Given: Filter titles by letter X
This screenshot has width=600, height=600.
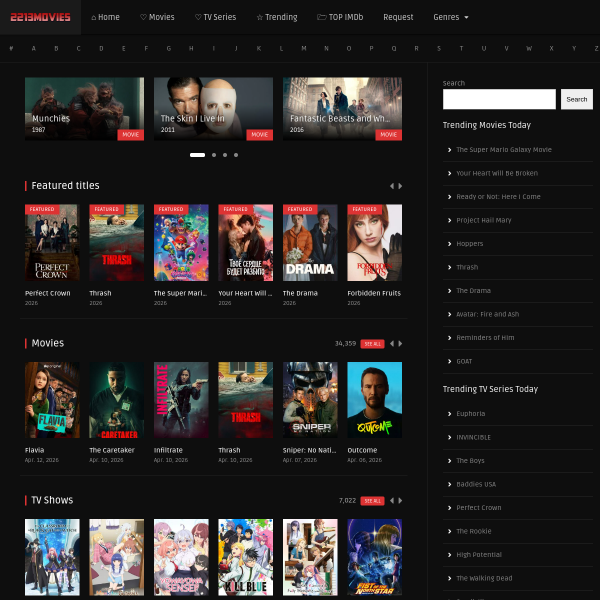Looking at the screenshot, I should click(551, 49).
